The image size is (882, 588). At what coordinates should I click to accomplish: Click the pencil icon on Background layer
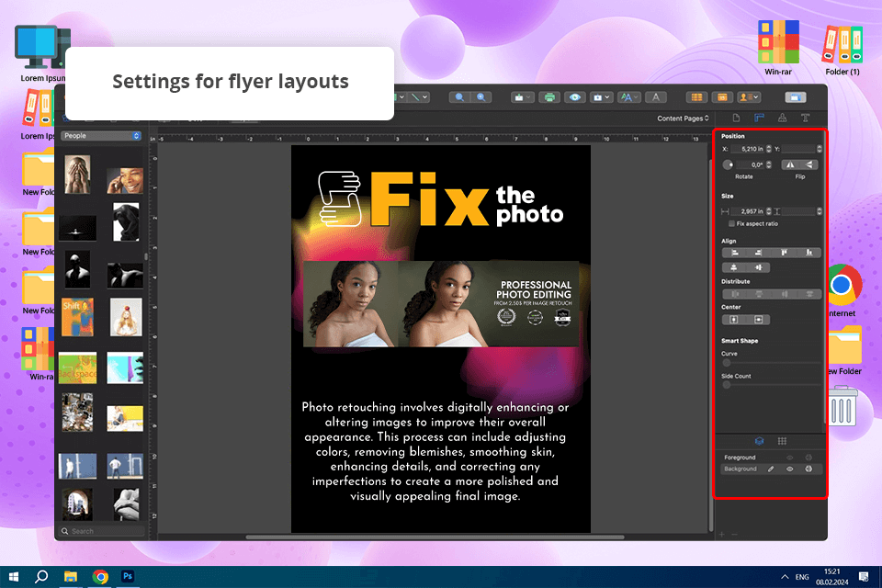pos(771,469)
